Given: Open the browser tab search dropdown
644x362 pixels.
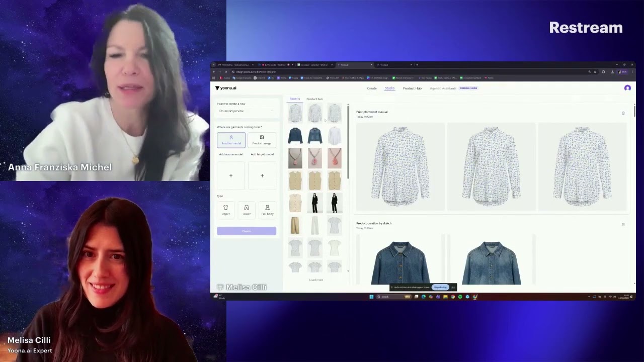Looking at the screenshot, I should pos(213,64).
